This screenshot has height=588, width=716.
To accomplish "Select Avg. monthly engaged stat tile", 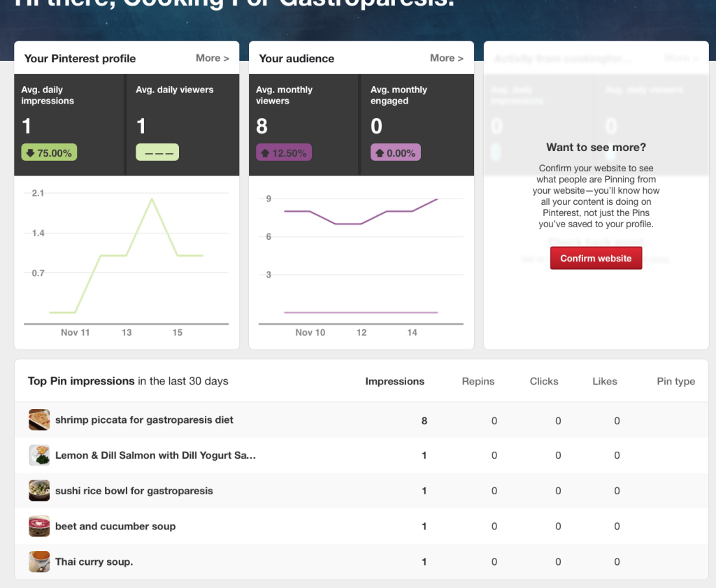I will 417,124.
